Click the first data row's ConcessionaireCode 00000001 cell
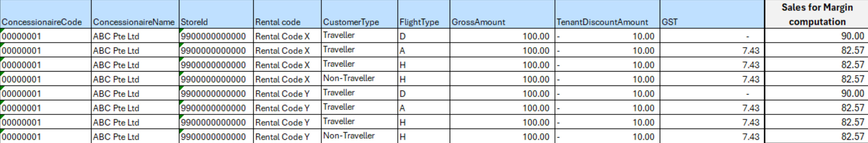The width and height of the screenshot is (868, 143). (22, 36)
